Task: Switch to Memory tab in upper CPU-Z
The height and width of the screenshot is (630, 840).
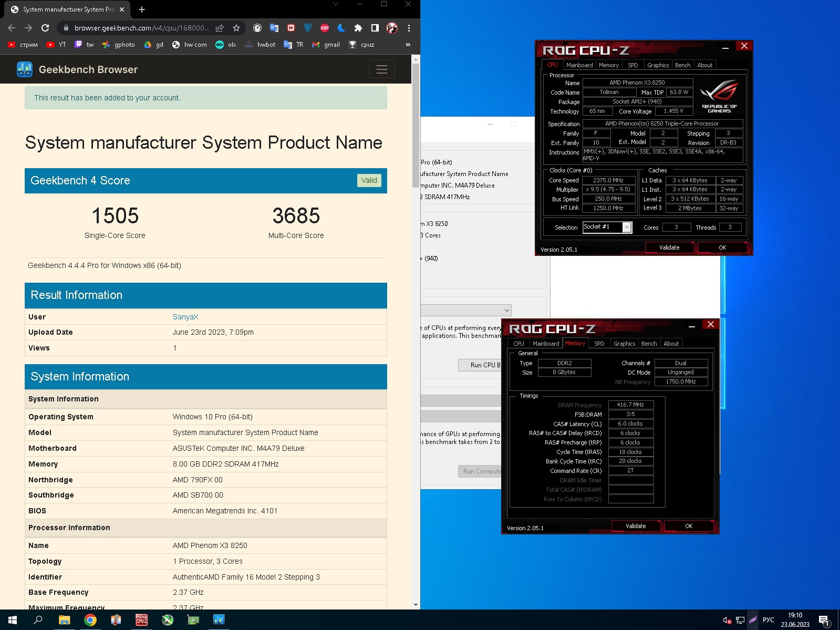Action: pyautogui.click(x=609, y=65)
